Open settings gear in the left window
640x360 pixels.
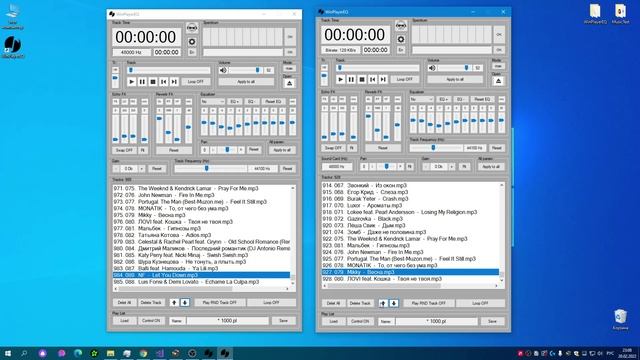tap(192, 42)
